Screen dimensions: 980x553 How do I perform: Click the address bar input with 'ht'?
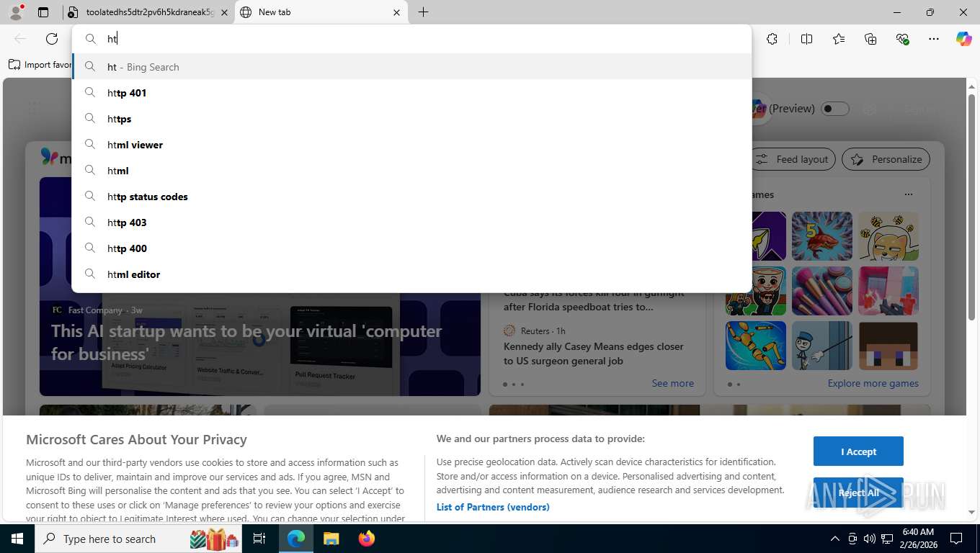pos(411,39)
